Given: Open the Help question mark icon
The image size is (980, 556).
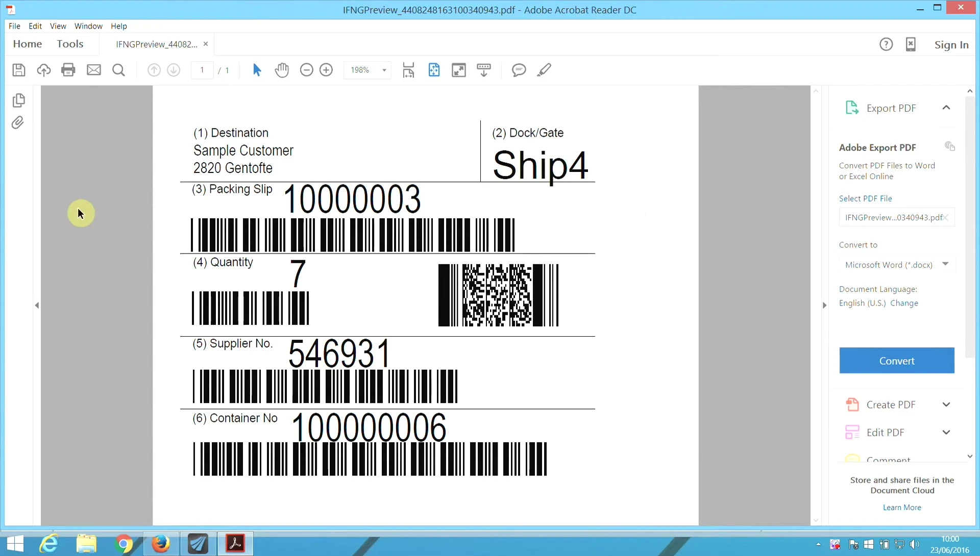Looking at the screenshot, I should [x=886, y=44].
